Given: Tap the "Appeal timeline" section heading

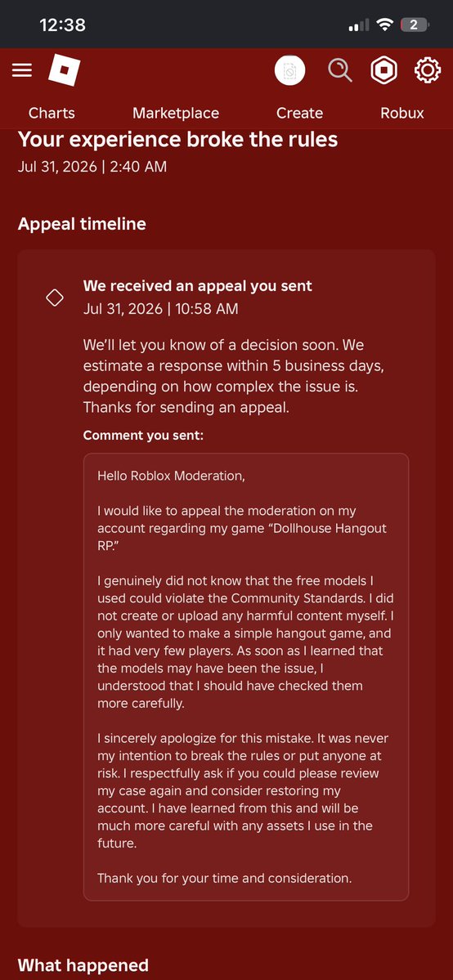Looking at the screenshot, I should (82, 225).
